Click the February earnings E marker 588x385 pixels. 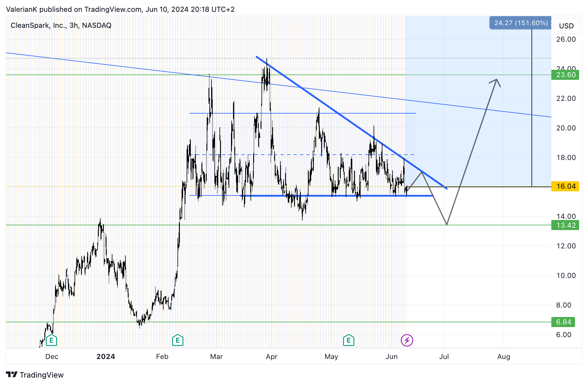coord(178,340)
